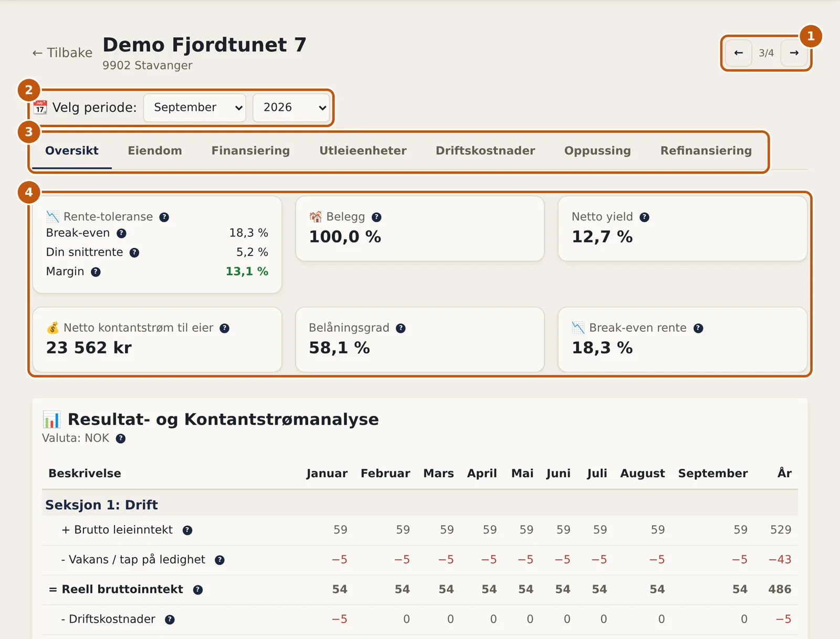Viewport: 840px width, 639px height.
Task: Go to next property with right arrow
Action: [794, 53]
